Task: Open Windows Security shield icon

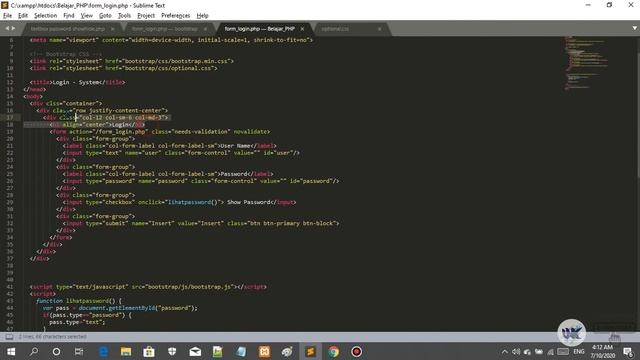Action: (172, 352)
